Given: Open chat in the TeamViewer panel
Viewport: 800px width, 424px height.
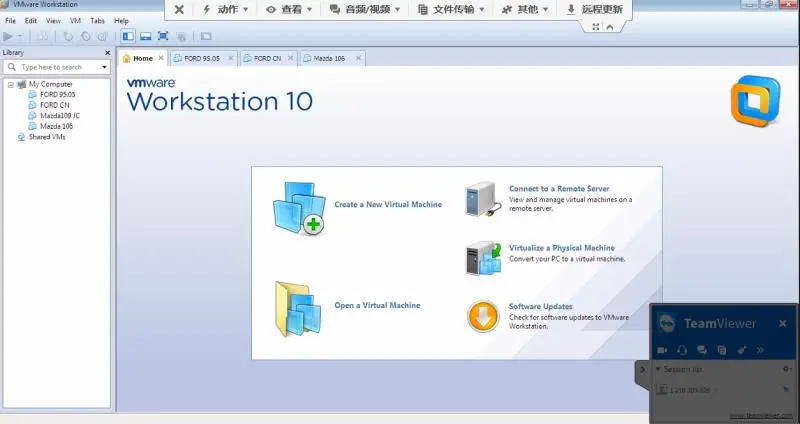Looking at the screenshot, I should tap(702, 350).
